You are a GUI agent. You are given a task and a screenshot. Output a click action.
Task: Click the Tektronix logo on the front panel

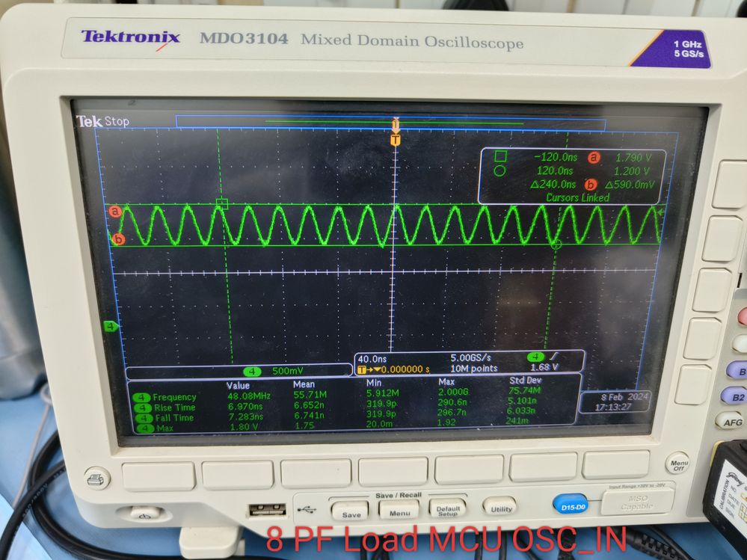tap(131, 37)
